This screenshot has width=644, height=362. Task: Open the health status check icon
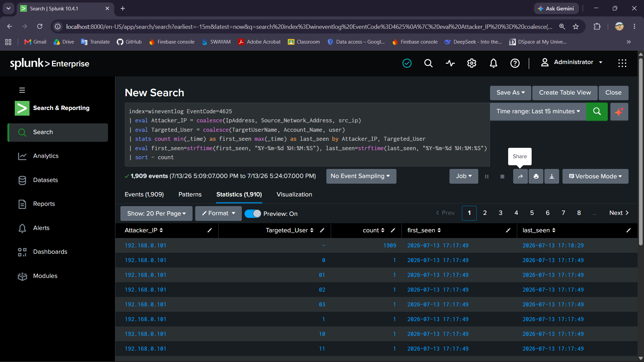click(407, 63)
